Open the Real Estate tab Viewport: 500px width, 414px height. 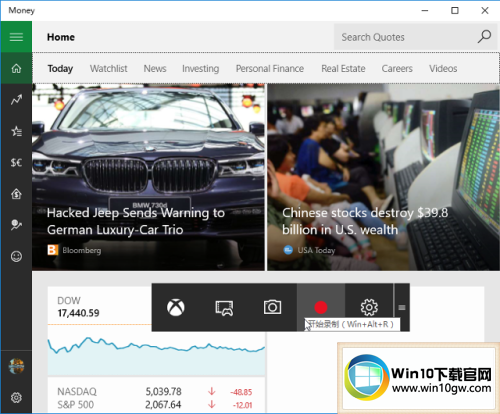tap(343, 69)
